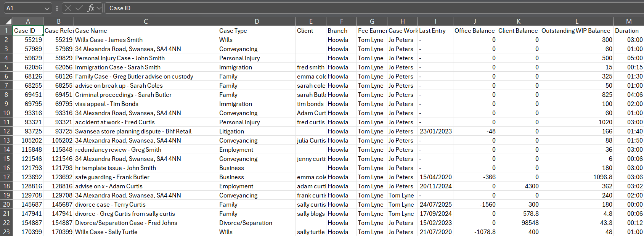The image size is (644, 236).
Task: Click the Case ID header cell
Action: [x=28, y=31]
